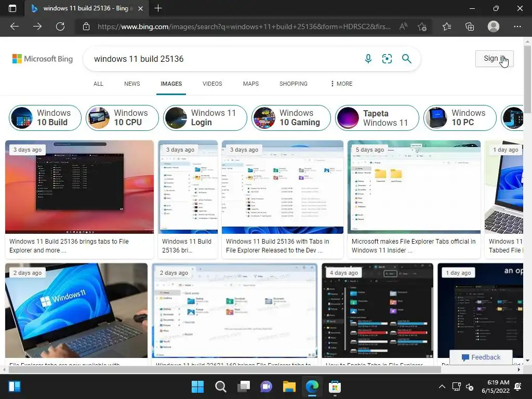Viewport: 532px width, 399px height.
Task: Open taskbar Search
Action: (220, 387)
